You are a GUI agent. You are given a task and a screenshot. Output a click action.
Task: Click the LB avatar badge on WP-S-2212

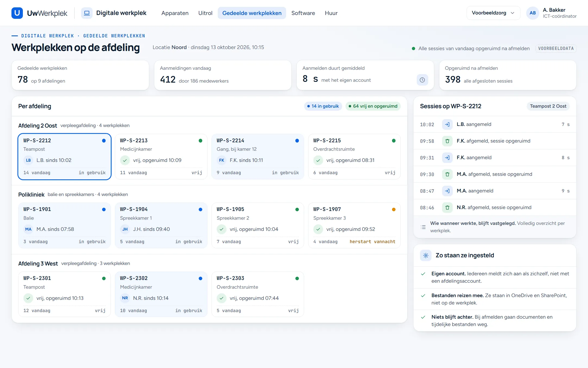[28, 160]
